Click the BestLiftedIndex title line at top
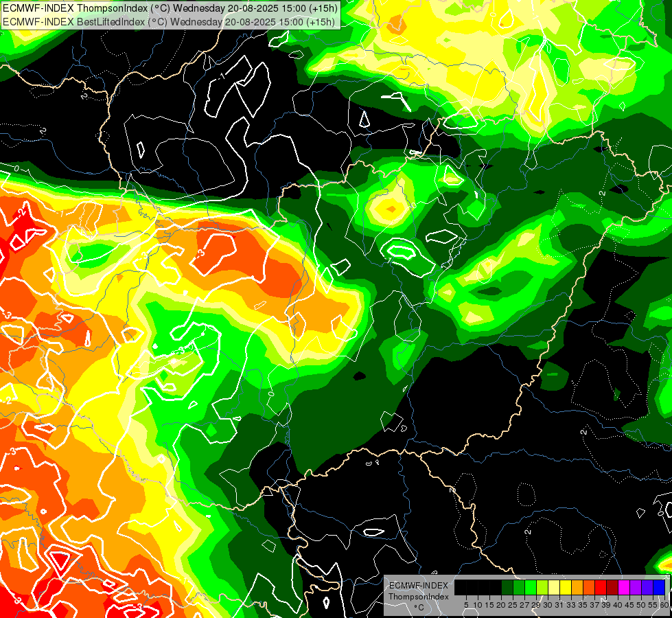Viewport: 672px width, 618px height. (x=168, y=21)
